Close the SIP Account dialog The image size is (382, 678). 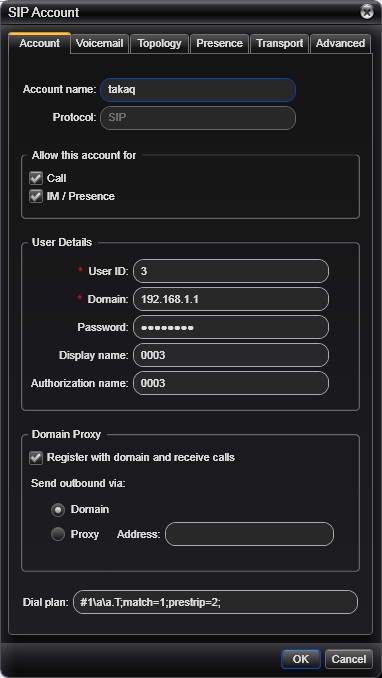[x=367, y=12]
